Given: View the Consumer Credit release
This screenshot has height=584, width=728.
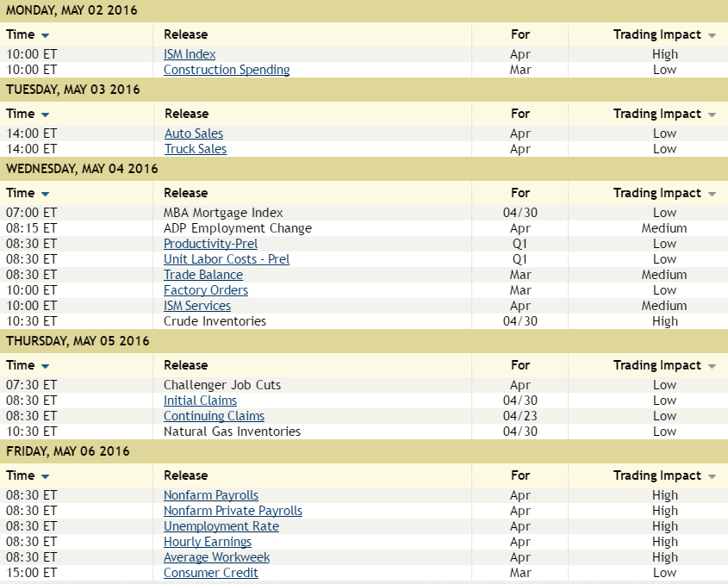Looking at the screenshot, I should (211, 573).
